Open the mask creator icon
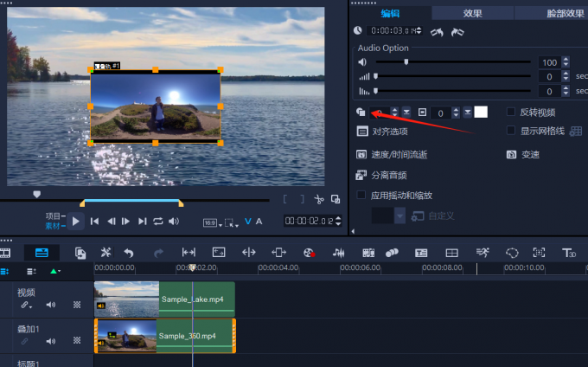This screenshot has height=367, width=588. point(512,253)
